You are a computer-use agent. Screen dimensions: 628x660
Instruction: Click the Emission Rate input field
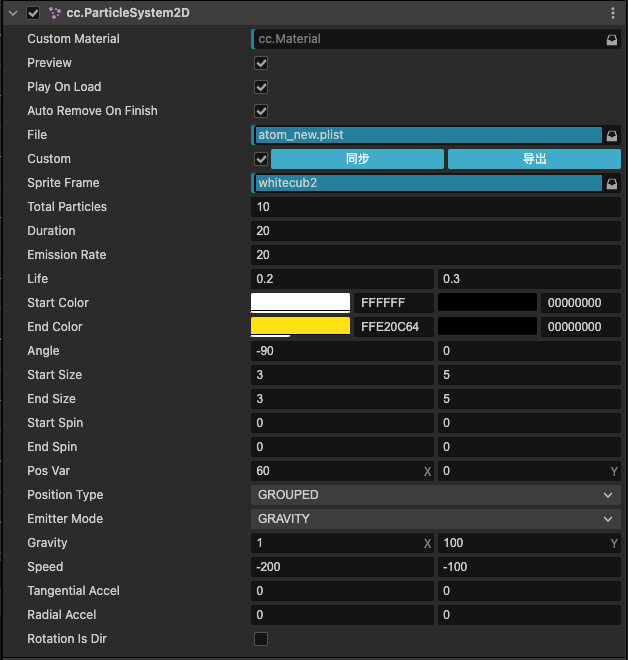435,255
